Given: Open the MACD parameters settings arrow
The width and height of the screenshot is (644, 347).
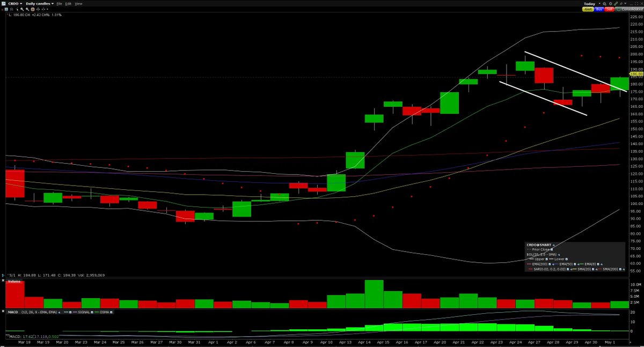Looking at the screenshot, I should click(59, 312).
